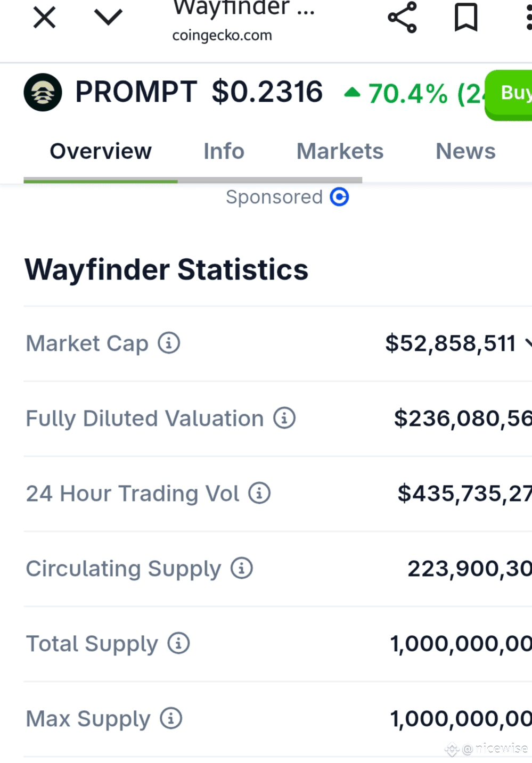Expand the browser chevron dropdown

tap(108, 18)
